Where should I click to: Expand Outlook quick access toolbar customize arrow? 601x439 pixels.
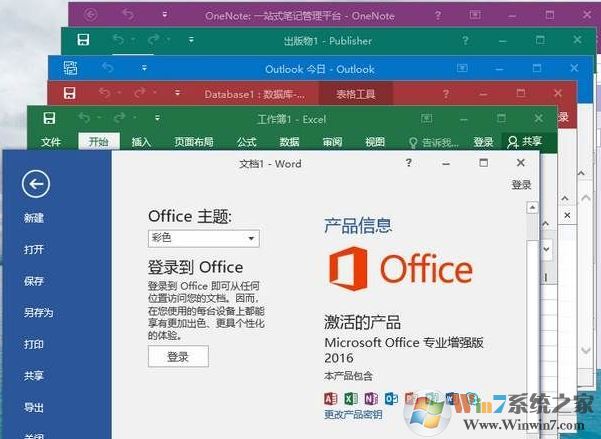pos(145,68)
